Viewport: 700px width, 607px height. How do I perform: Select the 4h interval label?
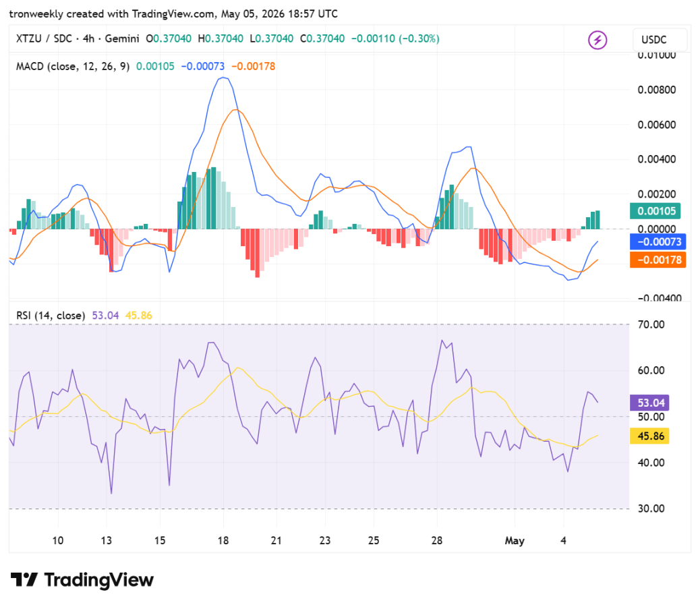click(x=88, y=39)
